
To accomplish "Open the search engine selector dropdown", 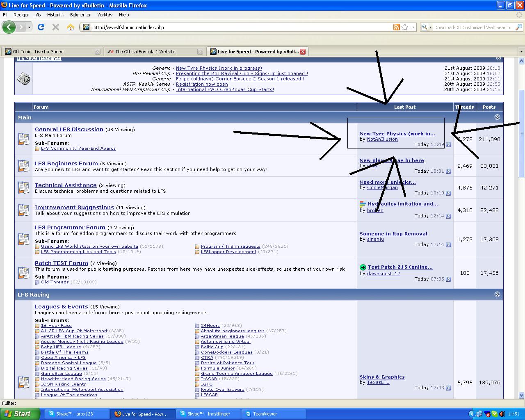I will pos(426,27).
